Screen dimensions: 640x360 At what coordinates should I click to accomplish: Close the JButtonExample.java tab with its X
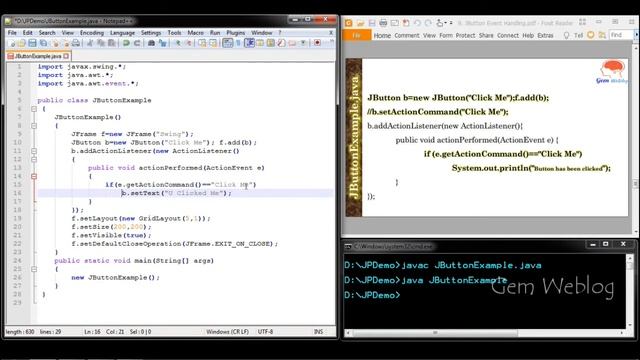pyautogui.click(x=66, y=56)
